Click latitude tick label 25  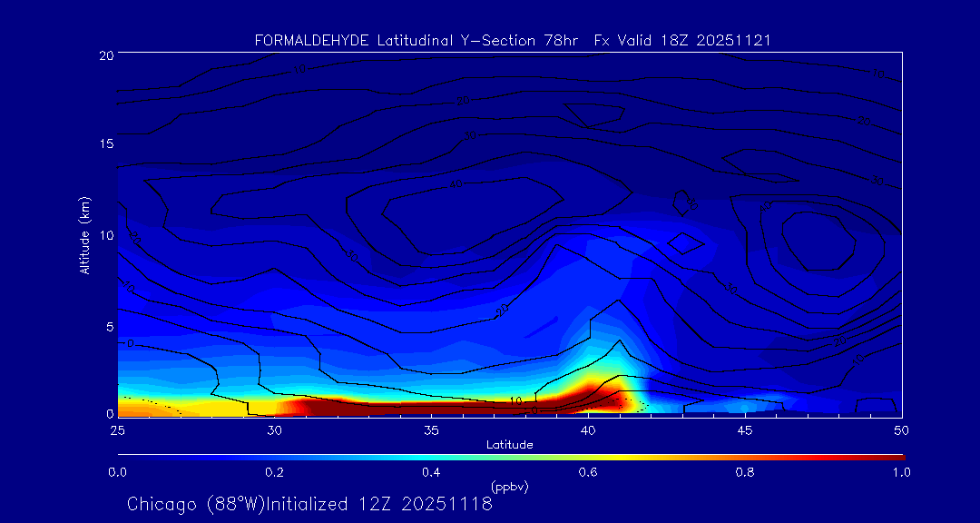coord(117,430)
